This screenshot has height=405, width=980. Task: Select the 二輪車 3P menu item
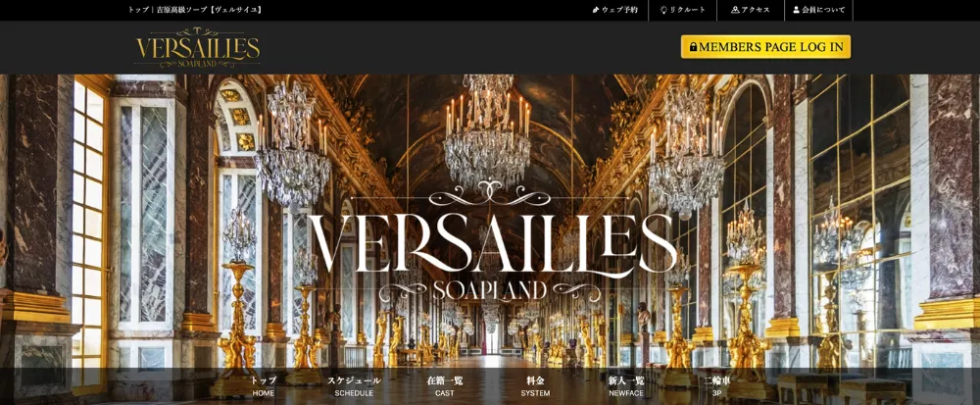717,386
